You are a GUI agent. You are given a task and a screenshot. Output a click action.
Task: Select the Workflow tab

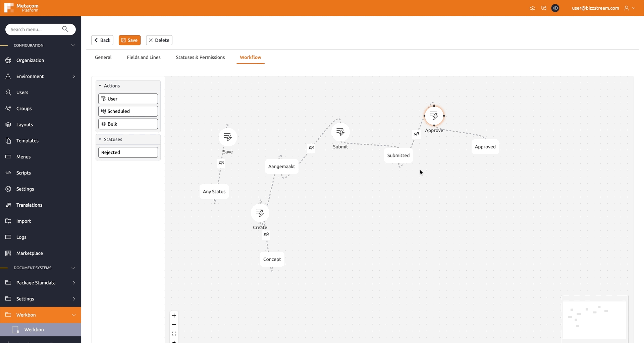pyautogui.click(x=251, y=57)
